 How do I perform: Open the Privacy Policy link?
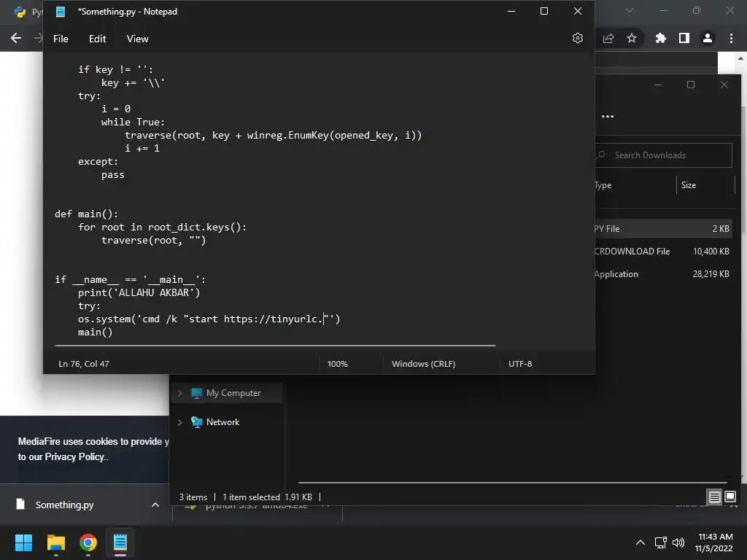(74, 457)
